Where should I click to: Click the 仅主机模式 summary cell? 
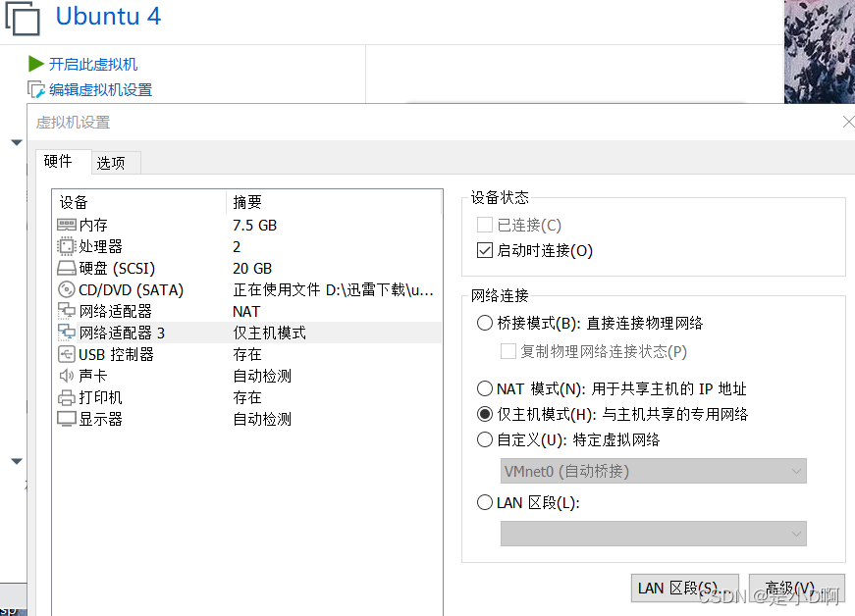(269, 333)
